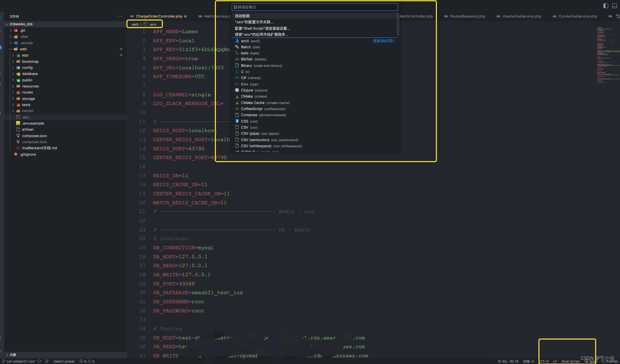Viewport: 620px width, 364px height.
Task: Choose bats language from the list
Action: click(x=315, y=53)
